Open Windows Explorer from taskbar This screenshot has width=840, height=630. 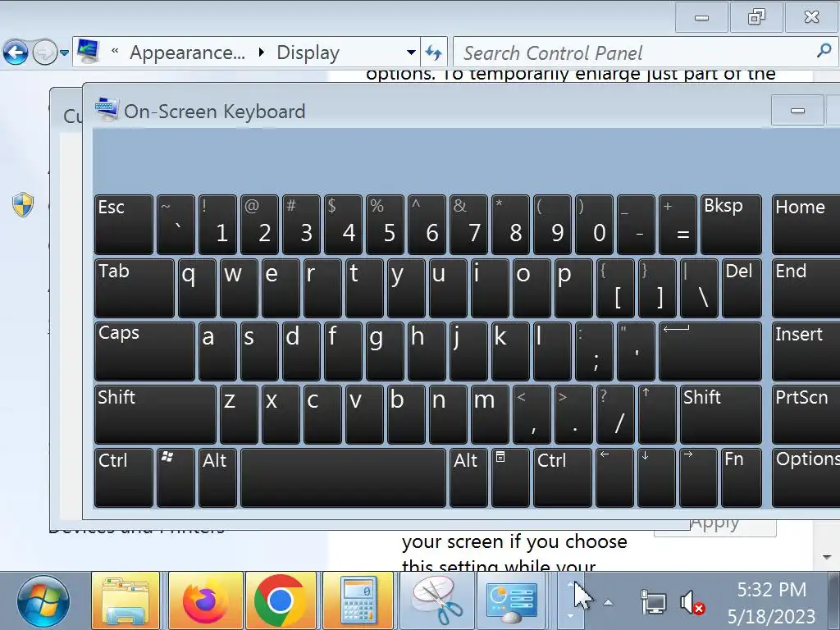point(126,601)
